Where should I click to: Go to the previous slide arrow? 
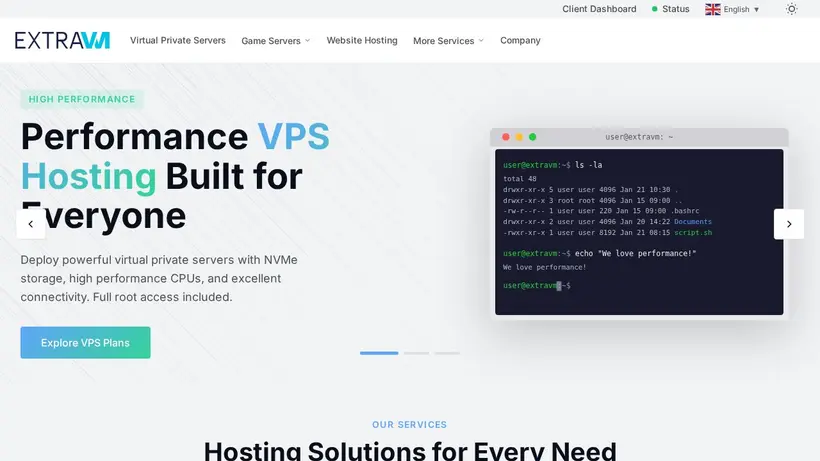[31, 224]
